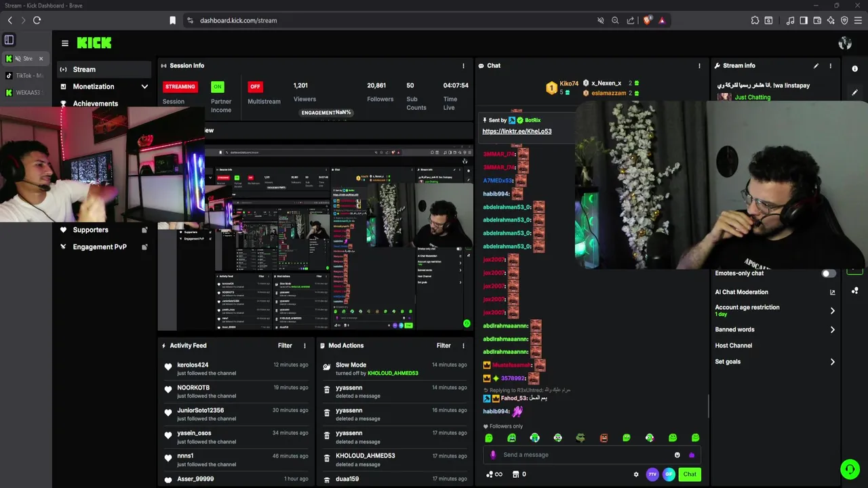The height and width of the screenshot is (488, 868).
Task: Click Kiko74 top gifter in chat header
Action: coord(568,83)
